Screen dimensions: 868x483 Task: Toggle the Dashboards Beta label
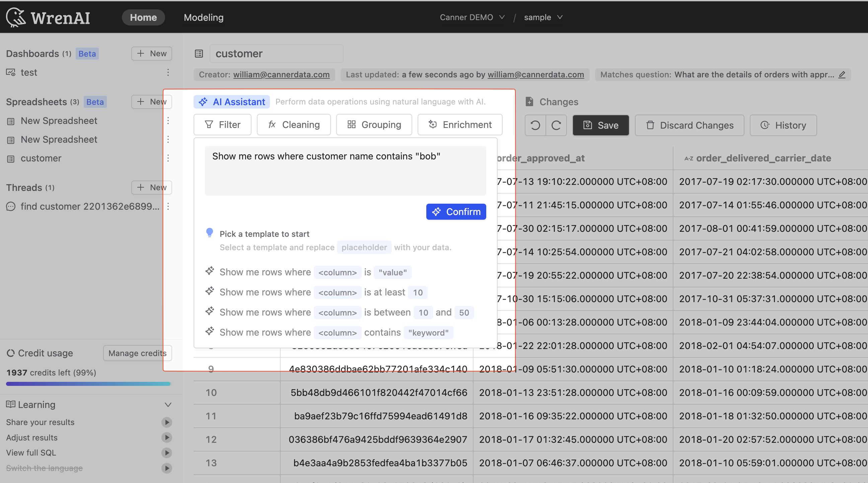click(87, 53)
